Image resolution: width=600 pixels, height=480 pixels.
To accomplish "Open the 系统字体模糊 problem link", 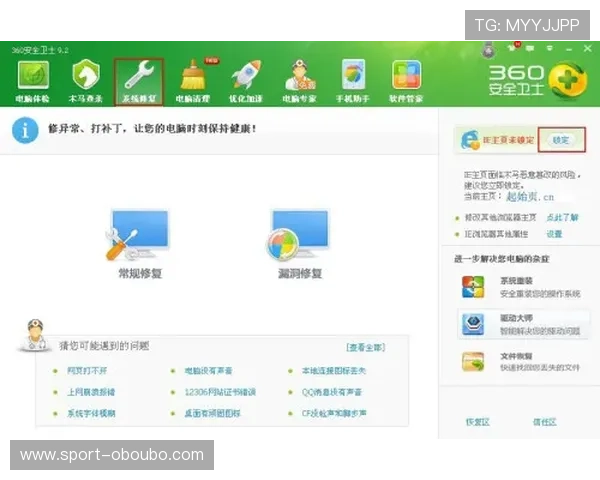I will [x=91, y=413].
